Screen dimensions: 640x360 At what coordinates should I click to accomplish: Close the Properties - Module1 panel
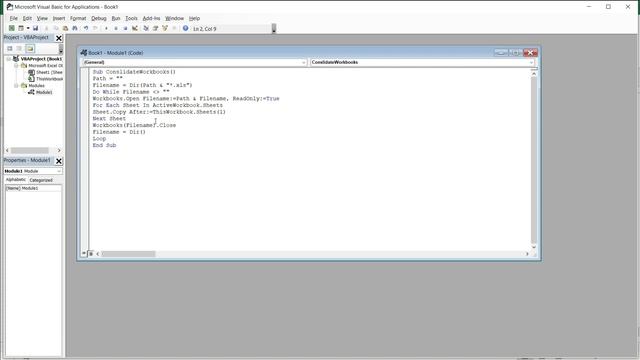pyautogui.click(x=59, y=161)
